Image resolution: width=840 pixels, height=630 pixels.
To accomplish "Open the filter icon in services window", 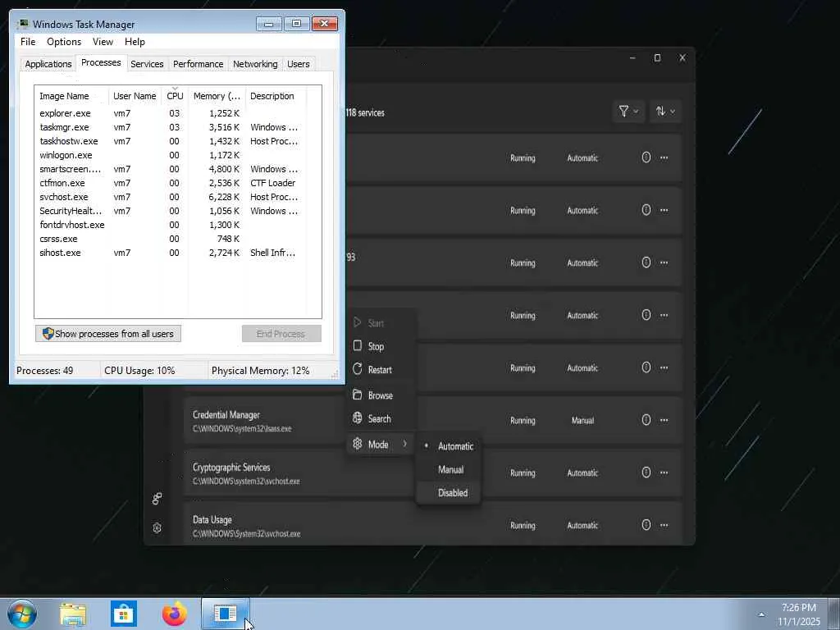I will pyautogui.click(x=628, y=112).
